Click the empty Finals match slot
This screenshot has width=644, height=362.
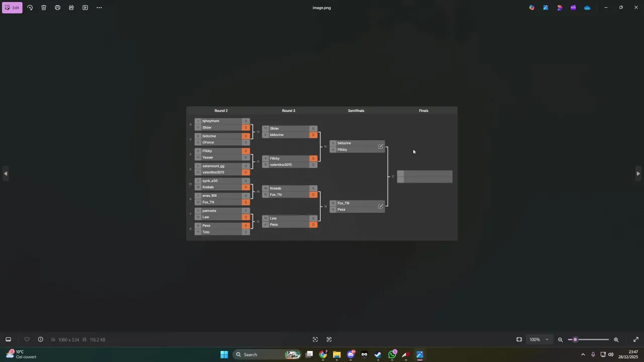(x=425, y=176)
